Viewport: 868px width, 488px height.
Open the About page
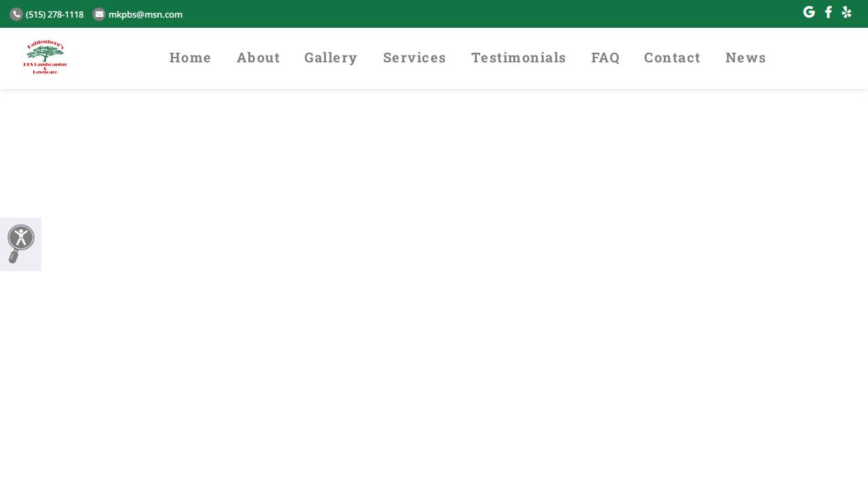pyautogui.click(x=258, y=58)
